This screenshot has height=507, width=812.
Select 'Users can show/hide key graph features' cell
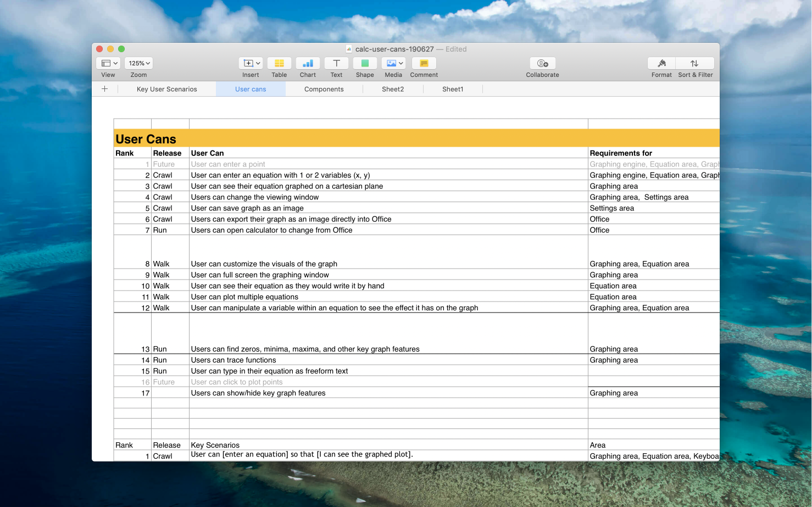(x=388, y=393)
